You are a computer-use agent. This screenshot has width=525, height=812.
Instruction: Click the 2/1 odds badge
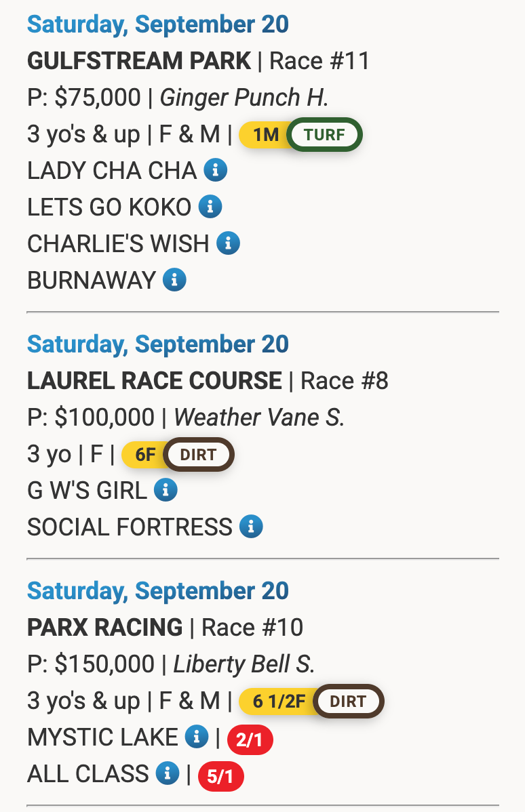click(x=250, y=740)
